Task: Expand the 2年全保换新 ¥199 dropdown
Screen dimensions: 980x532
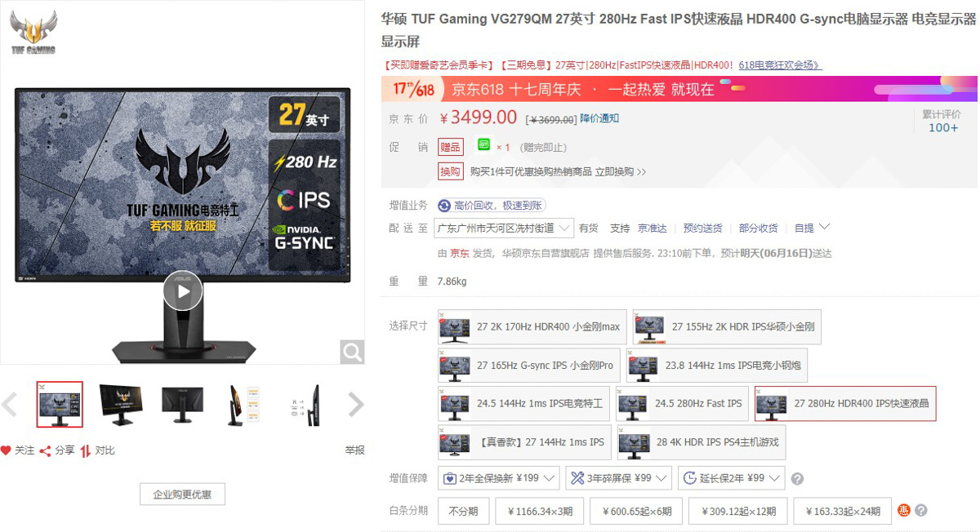Action: (499, 478)
